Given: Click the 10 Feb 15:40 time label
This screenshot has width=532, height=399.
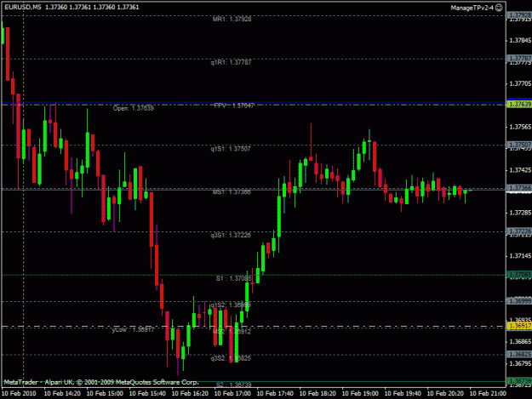Looking at the screenshot, I should coord(147,394).
